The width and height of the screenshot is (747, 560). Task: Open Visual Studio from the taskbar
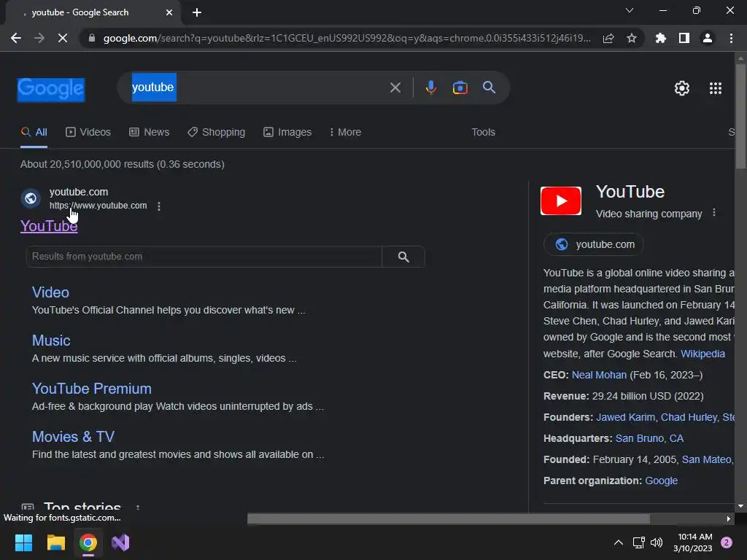(x=120, y=542)
